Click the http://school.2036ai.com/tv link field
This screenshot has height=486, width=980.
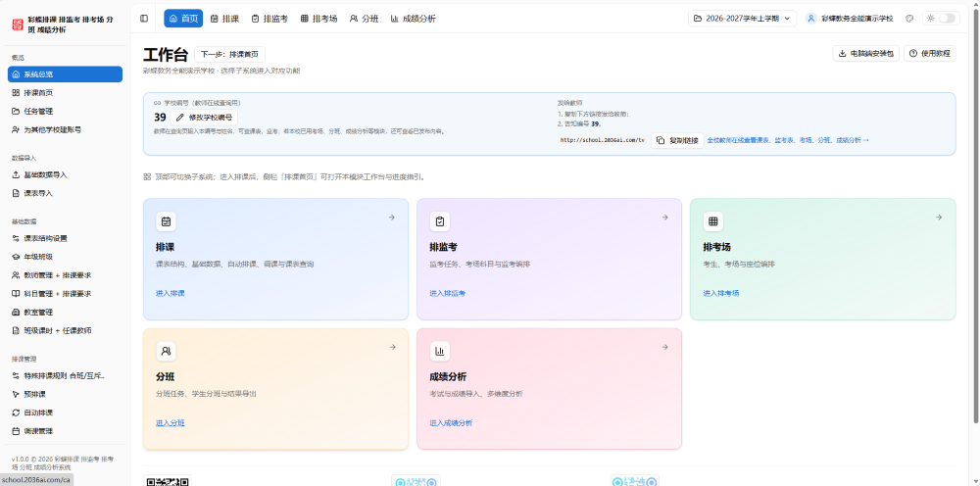coord(603,140)
